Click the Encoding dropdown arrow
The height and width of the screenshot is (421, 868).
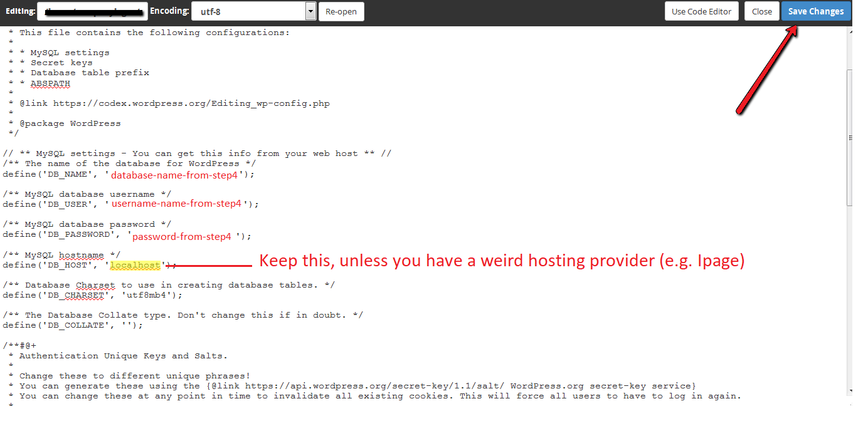point(310,11)
